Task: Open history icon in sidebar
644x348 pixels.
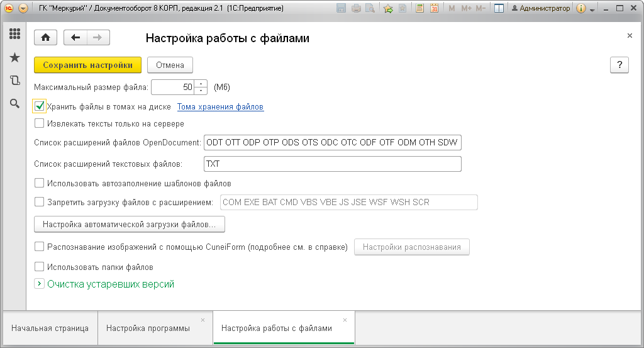Action: pyautogui.click(x=15, y=80)
